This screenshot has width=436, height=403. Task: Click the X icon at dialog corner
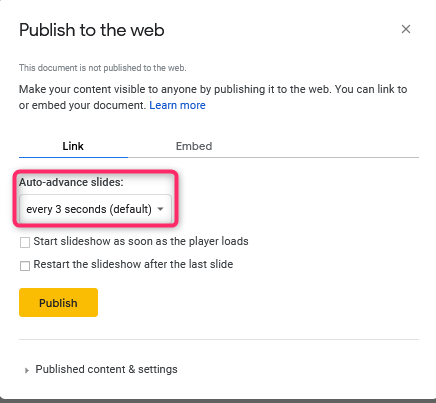click(x=406, y=29)
